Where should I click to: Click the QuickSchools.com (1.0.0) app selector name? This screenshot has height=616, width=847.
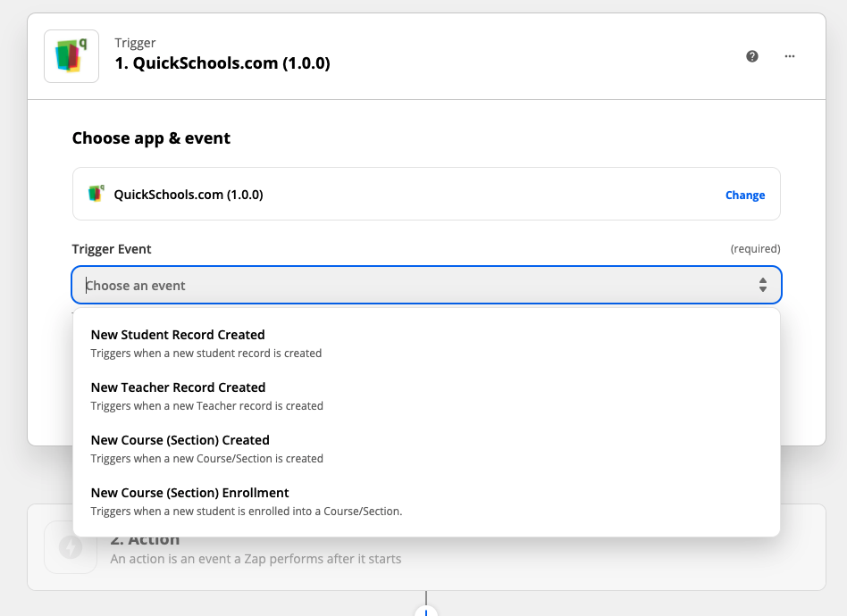click(x=188, y=195)
